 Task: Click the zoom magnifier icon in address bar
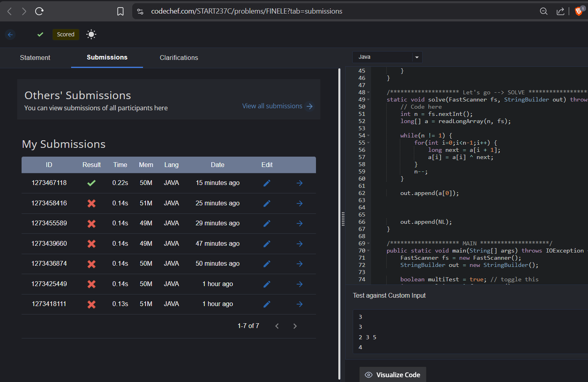point(544,11)
